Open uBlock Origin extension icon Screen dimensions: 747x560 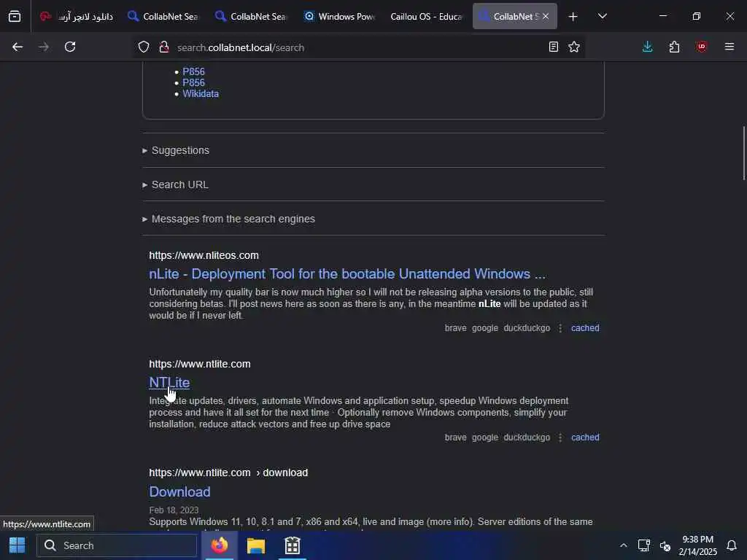701,47
